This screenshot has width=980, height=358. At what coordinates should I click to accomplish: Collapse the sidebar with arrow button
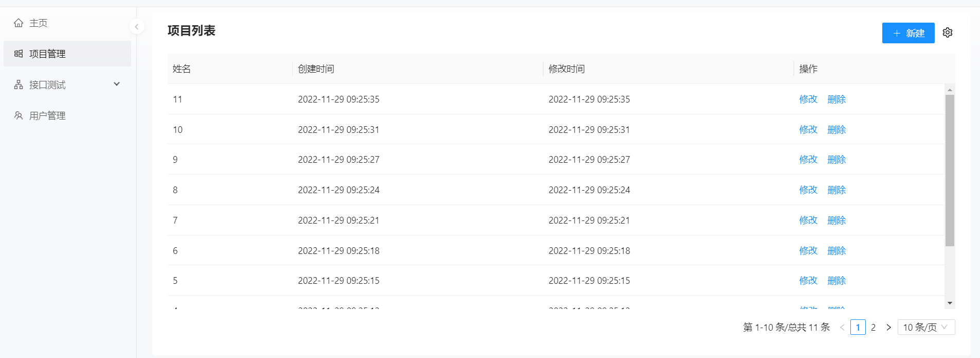click(136, 27)
